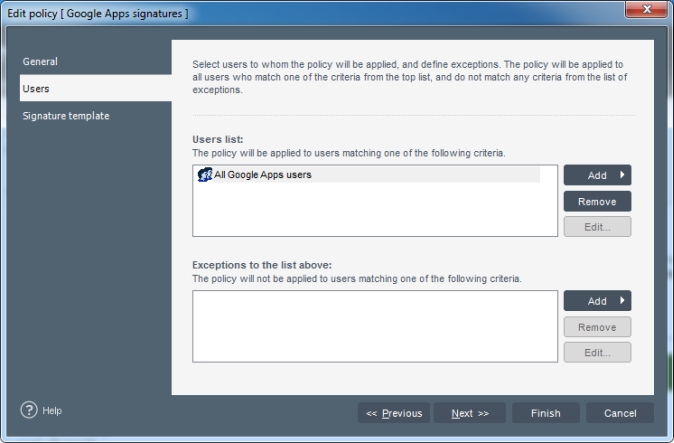The height and width of the screenshot is (443, 674).
Task: Go back with the Previous button
Action: [393, 413]
